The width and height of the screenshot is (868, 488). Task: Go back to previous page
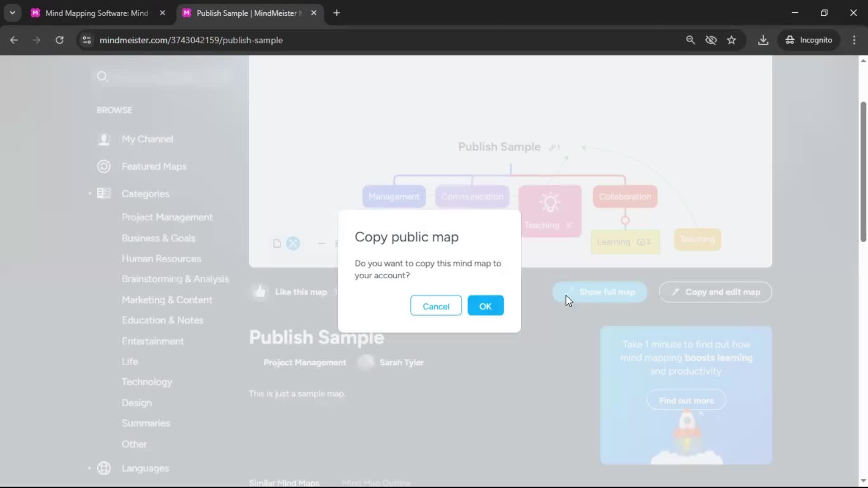point(14,40)
